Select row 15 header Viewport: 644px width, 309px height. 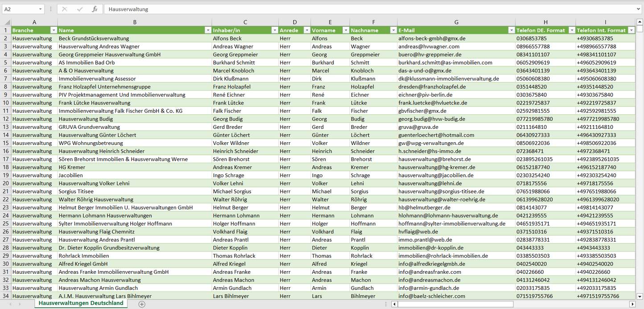pos(5,143)
